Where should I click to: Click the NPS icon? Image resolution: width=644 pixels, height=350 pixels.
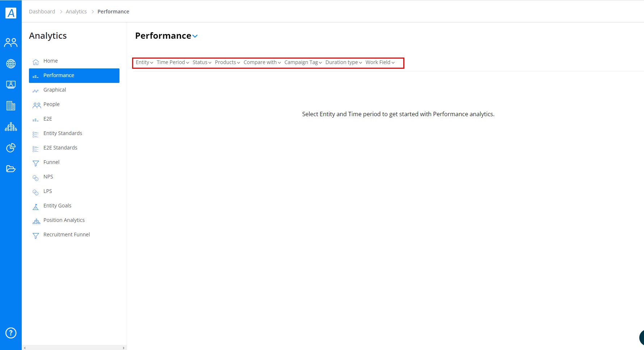click(x=35, y=178)
